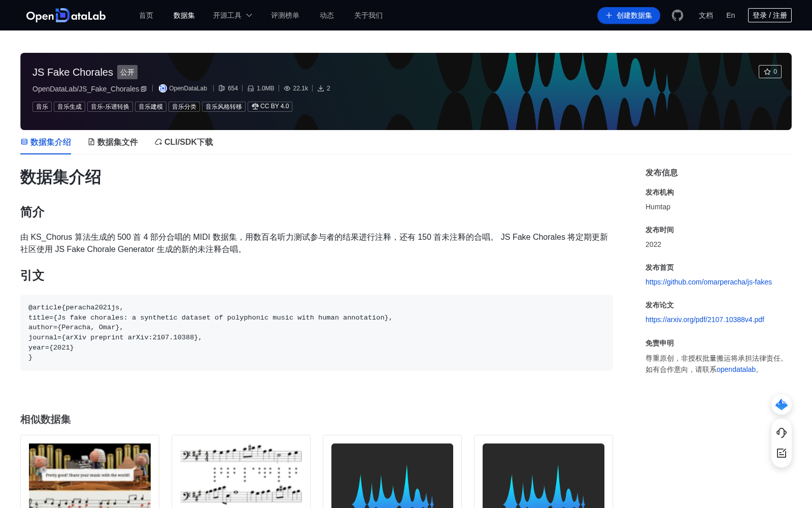
Task: Open similar dataset with organ pipes thumbnail
Action: click(90, 475)
